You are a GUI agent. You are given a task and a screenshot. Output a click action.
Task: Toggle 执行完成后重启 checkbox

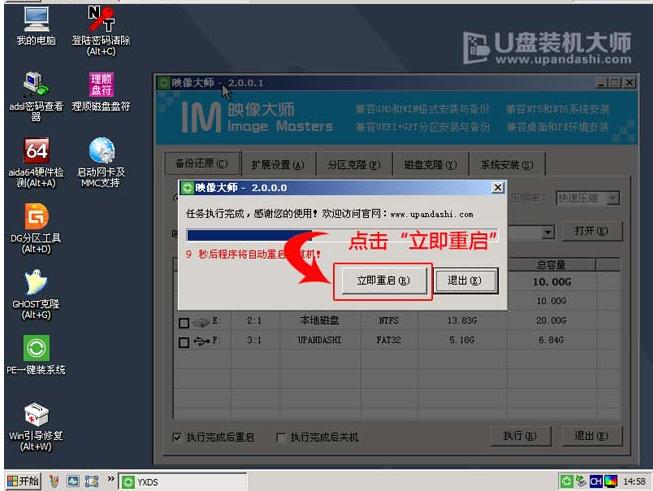tap(178, 437)
